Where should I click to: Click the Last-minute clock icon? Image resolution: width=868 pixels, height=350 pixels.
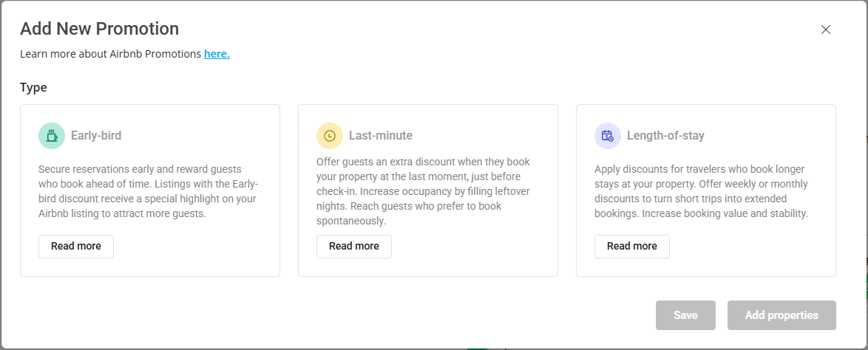pos(330,136)
